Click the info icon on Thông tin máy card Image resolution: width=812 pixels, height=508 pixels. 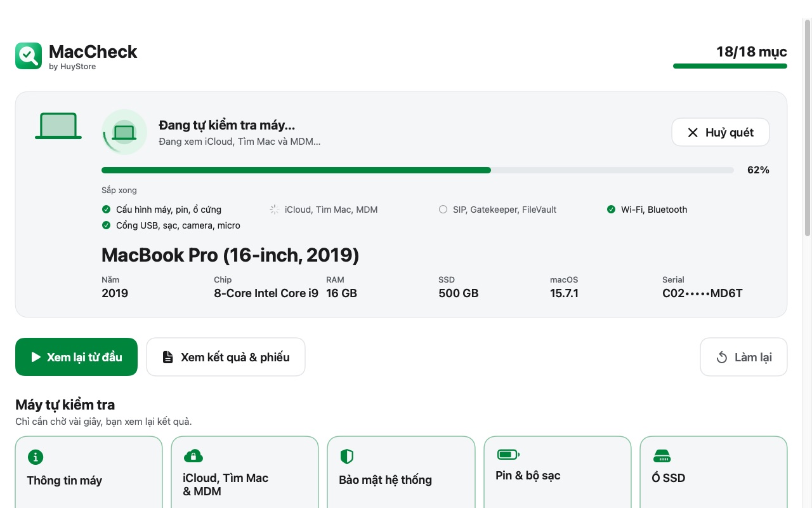[x=35, y=457]
